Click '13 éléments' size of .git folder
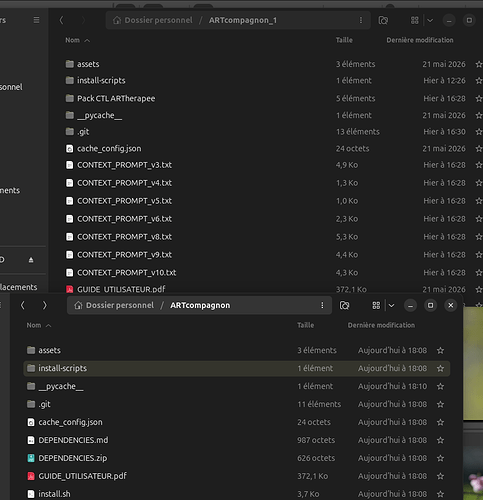The height and width of the screenshot is (500, 483). pos(358,132)
